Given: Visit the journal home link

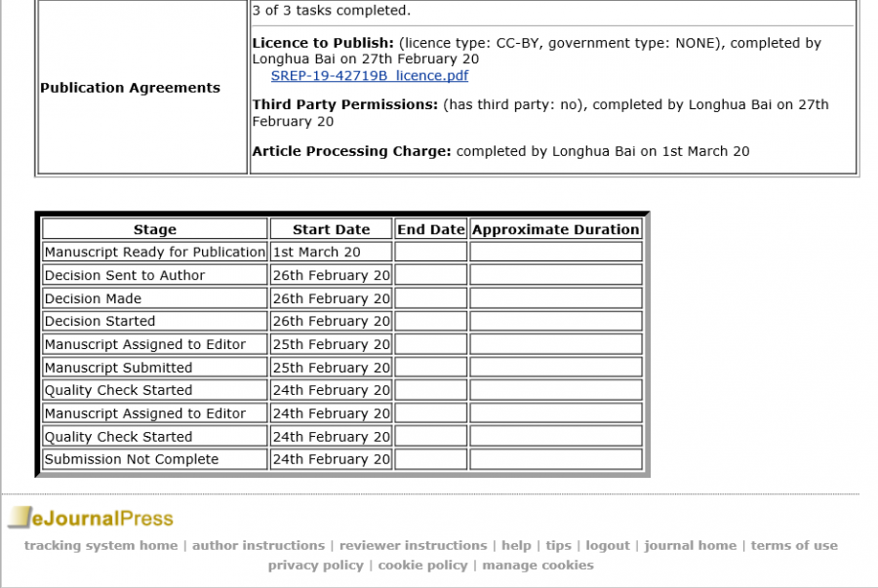Looking at the screenshot, I should coord(690,545).
